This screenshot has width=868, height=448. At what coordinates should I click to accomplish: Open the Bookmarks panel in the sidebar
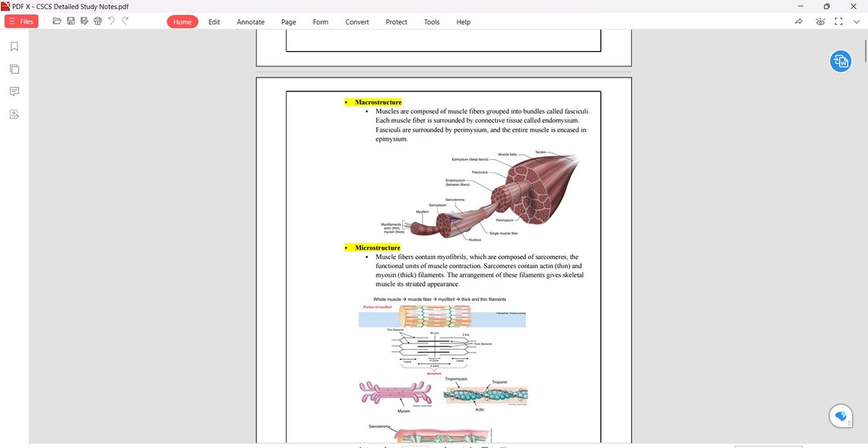[14, 46]
